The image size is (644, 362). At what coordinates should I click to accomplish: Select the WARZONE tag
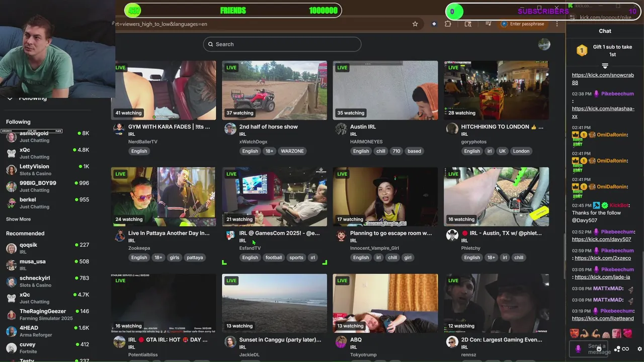[x=292, y=151]
